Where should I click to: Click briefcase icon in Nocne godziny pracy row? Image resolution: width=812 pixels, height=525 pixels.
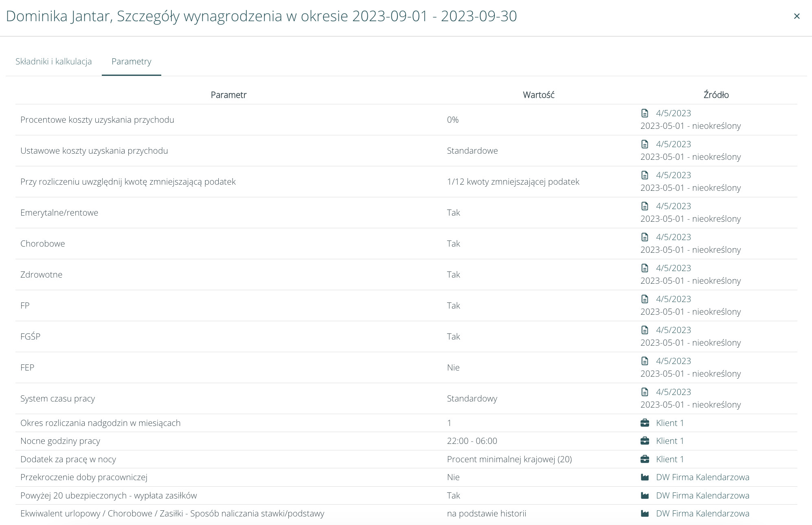[645, 441]
